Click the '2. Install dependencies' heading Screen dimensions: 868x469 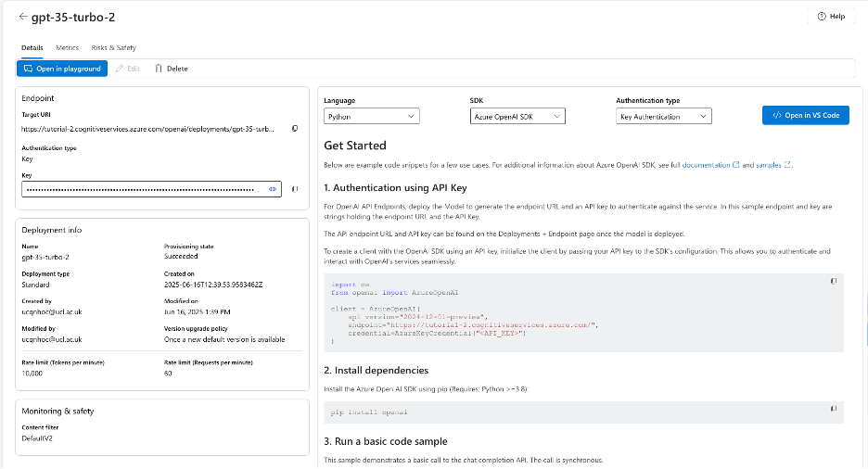(376, 371)
